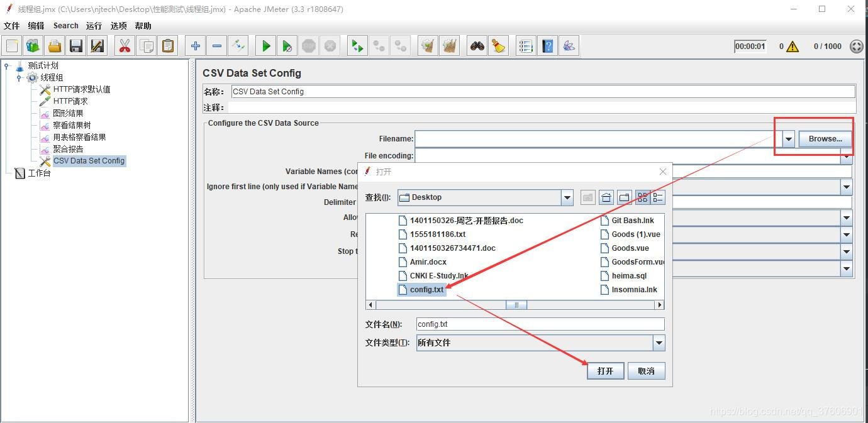Open the Stop thread on EOF dropdown arrow
The height and width of the screenshot is (423, 868).
pyautogui.click(x=847, y=251)
